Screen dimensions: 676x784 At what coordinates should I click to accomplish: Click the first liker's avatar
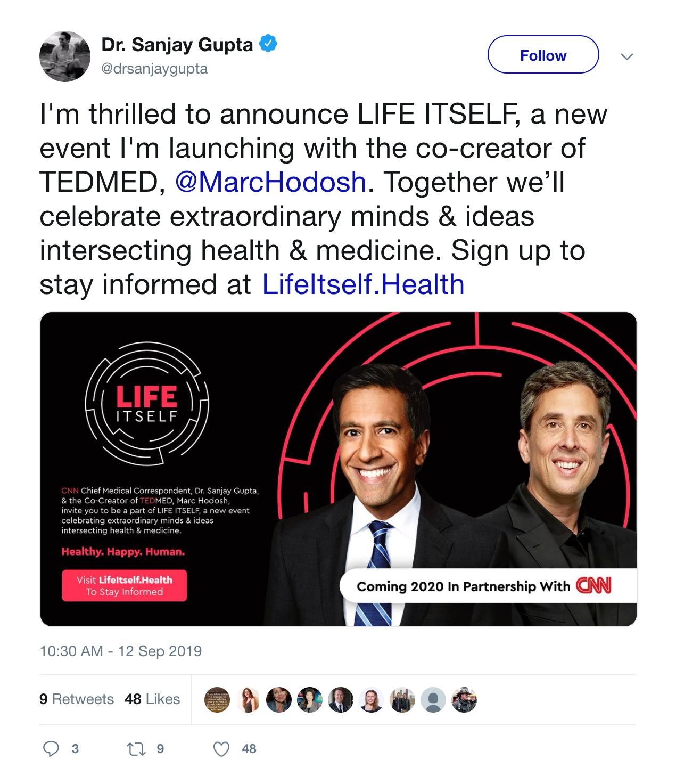tap(217, 700)
